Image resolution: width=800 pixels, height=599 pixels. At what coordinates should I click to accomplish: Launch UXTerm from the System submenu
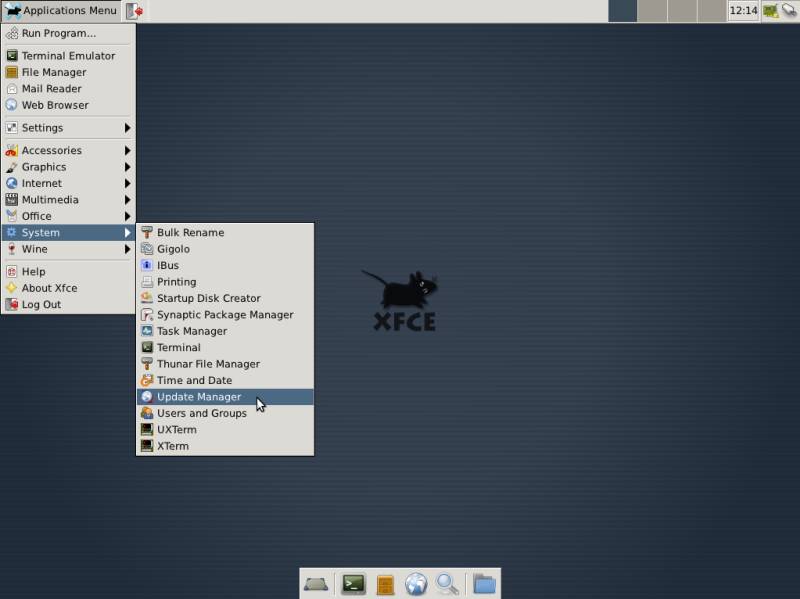[x=225, y=430]
